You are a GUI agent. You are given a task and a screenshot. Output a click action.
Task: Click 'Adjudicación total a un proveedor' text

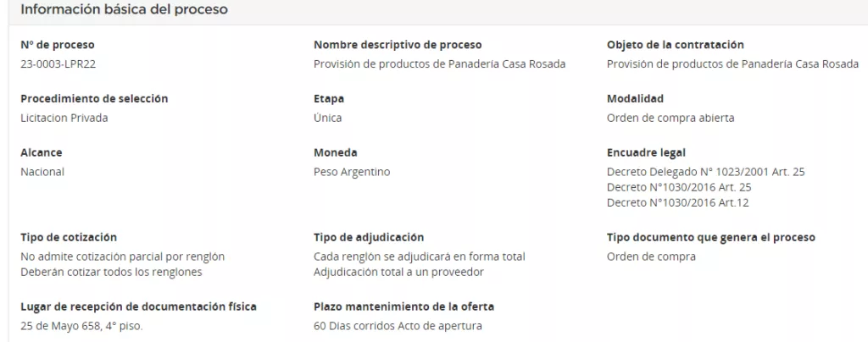click(398, 272)
